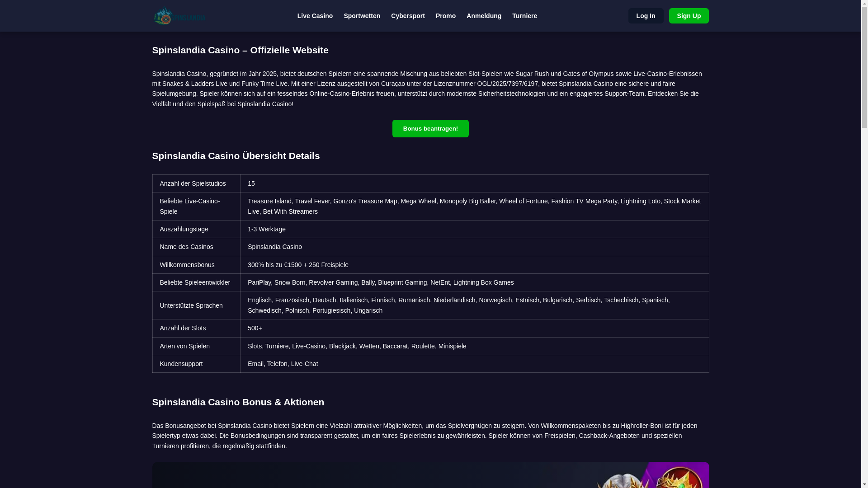Viewport: 868px width, 488px height.
Task: Click the Bonus beantragen! button
Action: coord(430,129)
